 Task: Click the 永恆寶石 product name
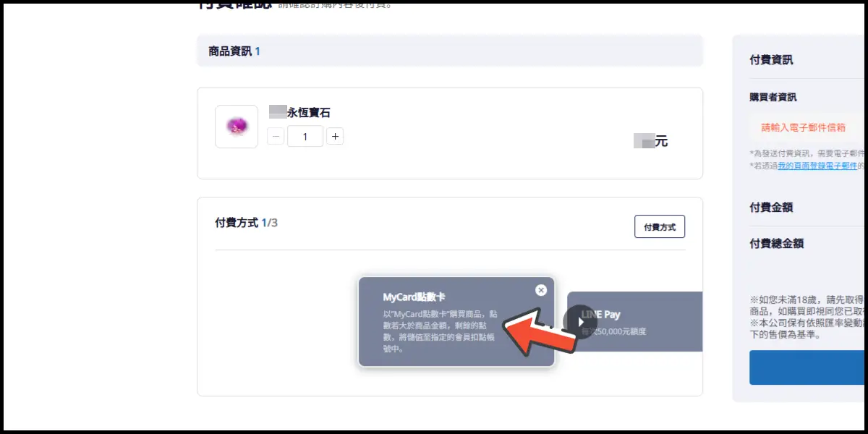click(x=308, y=112)
